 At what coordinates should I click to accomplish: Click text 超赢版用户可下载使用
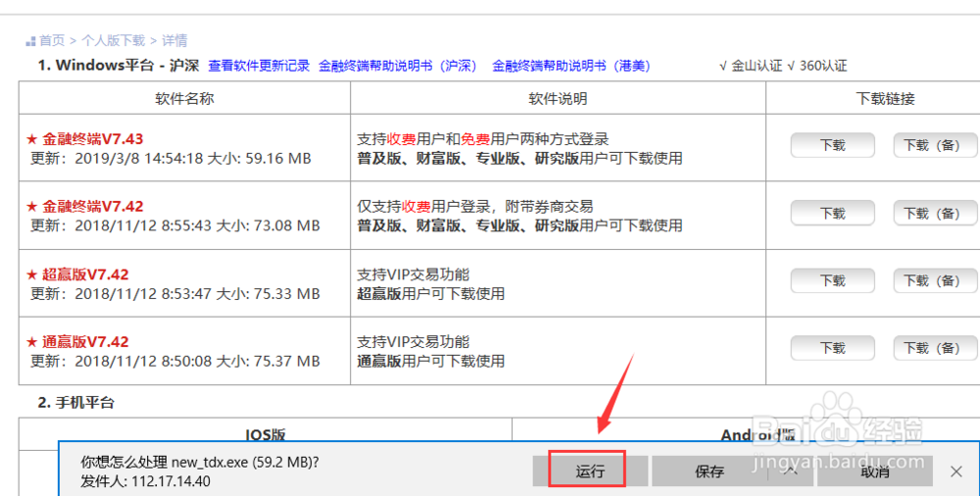(430, 293)
